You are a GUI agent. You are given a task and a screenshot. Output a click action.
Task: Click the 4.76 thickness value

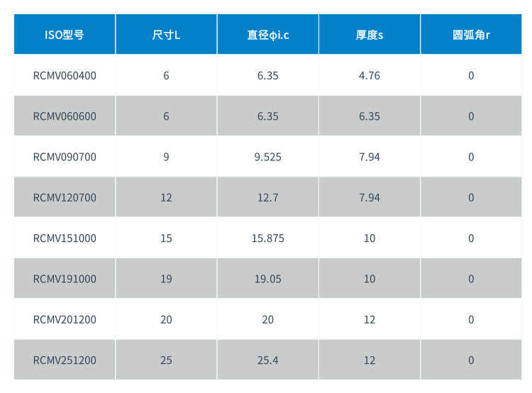coord(370,75)
